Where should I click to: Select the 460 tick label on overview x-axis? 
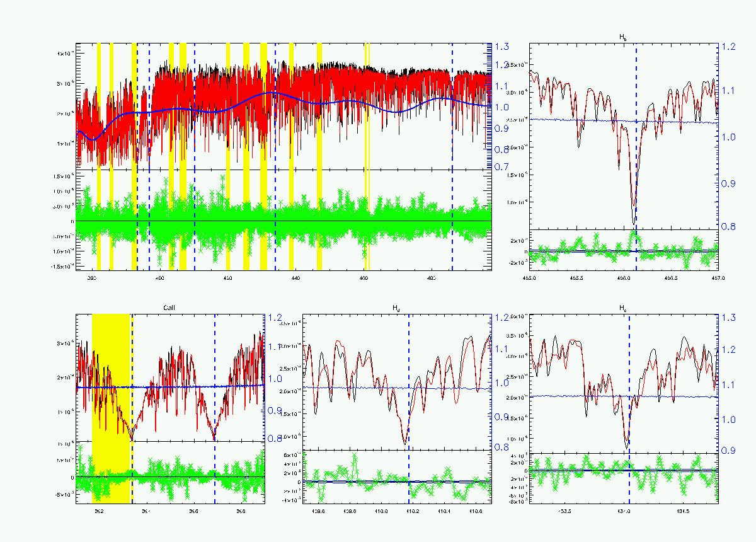tap(364, 277)
